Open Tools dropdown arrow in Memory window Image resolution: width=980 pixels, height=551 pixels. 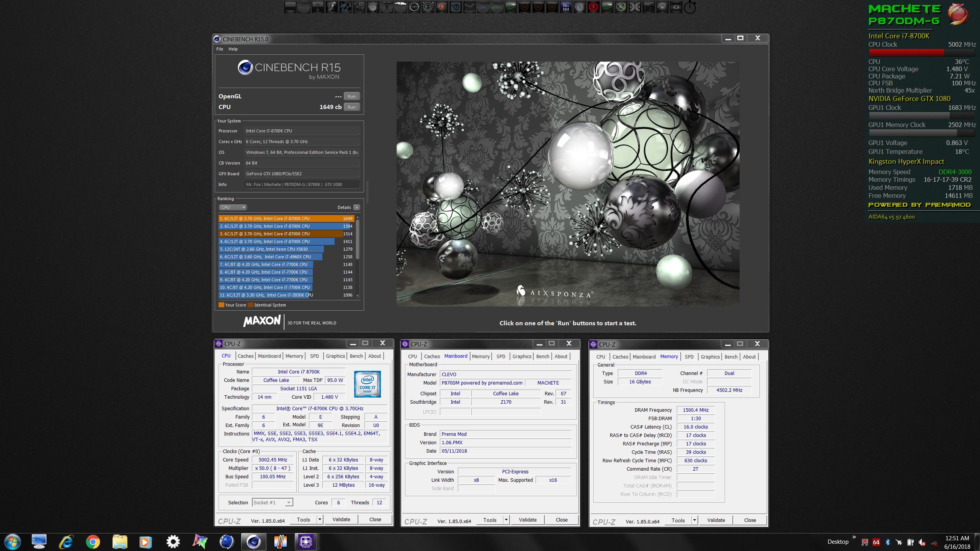click(x=695, y=520)
